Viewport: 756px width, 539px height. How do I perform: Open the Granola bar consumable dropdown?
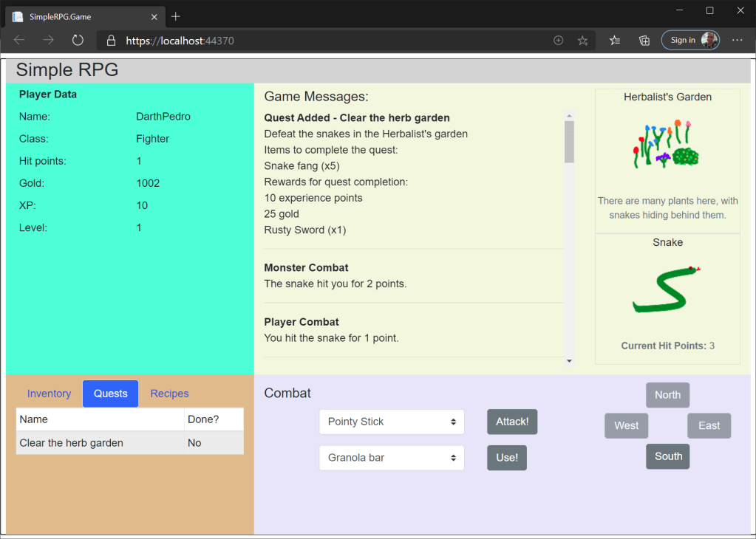coord(392,458)
